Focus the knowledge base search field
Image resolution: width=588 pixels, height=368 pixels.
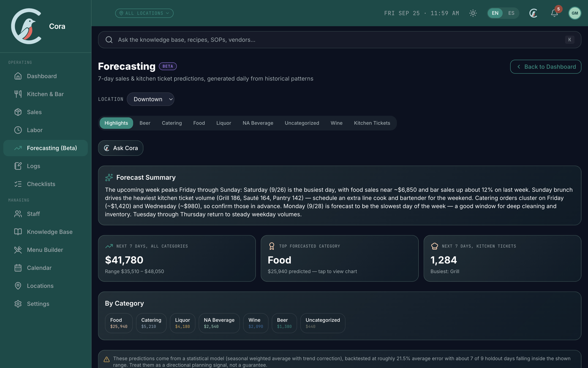(x=339, y=40)
